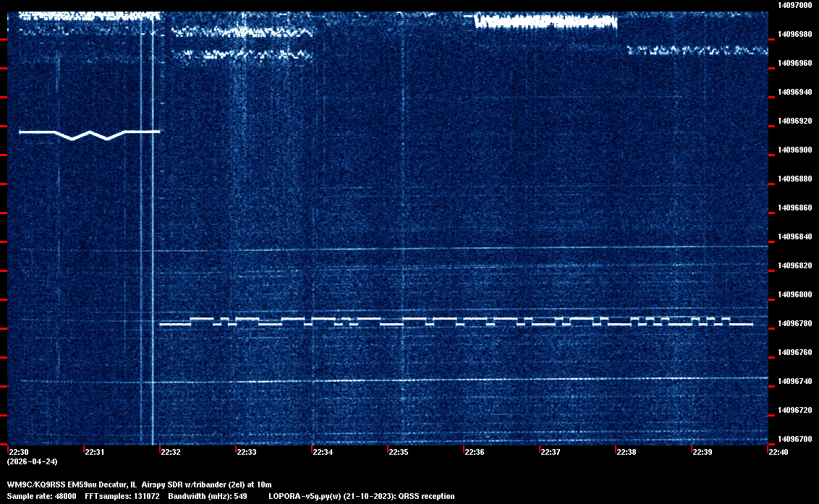The height and width of the screenshot is (504, 819).
Task: Click the 14096800 frequency label
Action: click(x=794, y=295)
